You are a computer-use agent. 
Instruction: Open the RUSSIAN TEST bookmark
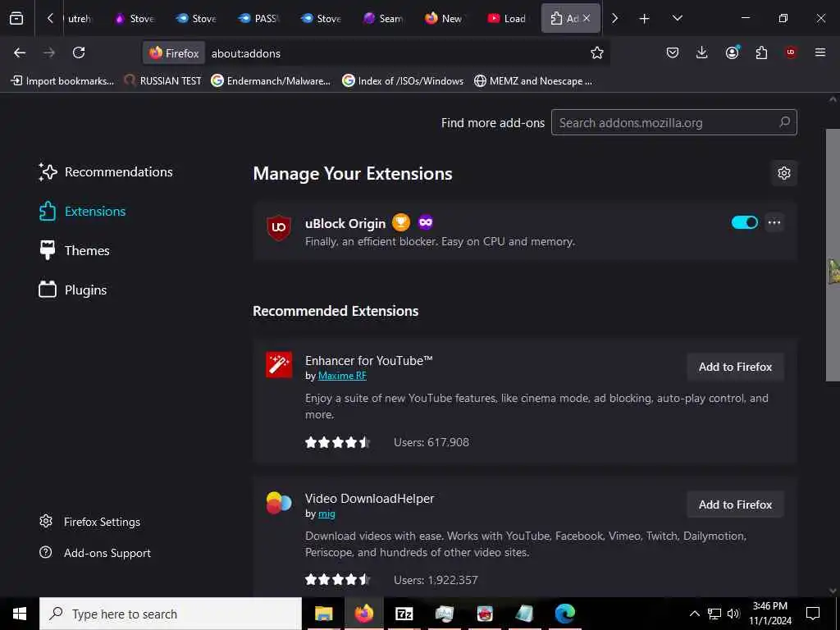click(x=163, y=81)
